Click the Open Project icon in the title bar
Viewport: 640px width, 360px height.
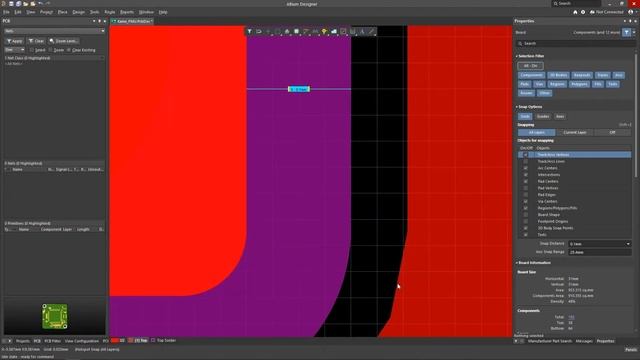click(x=33, y=4)
